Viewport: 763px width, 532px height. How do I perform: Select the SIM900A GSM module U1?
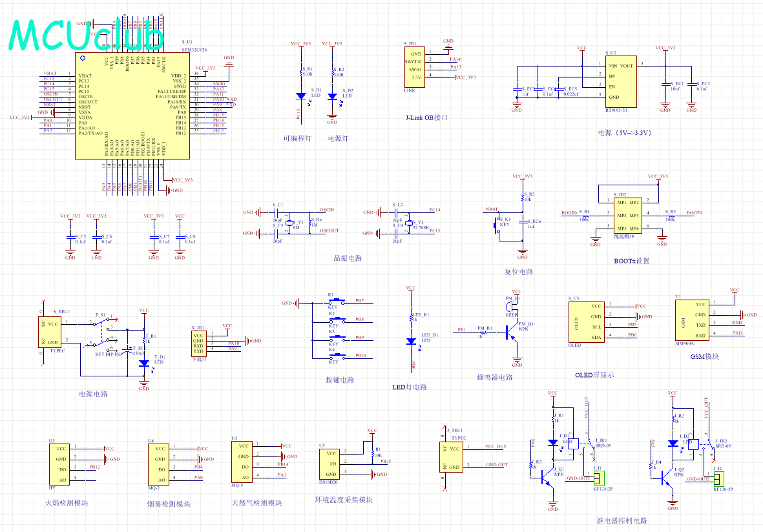tap(691, 320)
